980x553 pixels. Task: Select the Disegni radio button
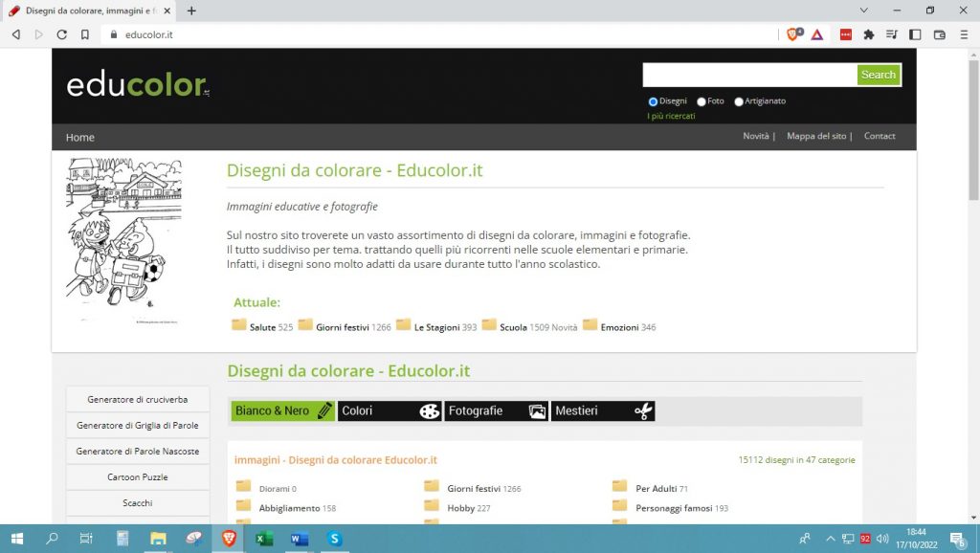point(653,100)
